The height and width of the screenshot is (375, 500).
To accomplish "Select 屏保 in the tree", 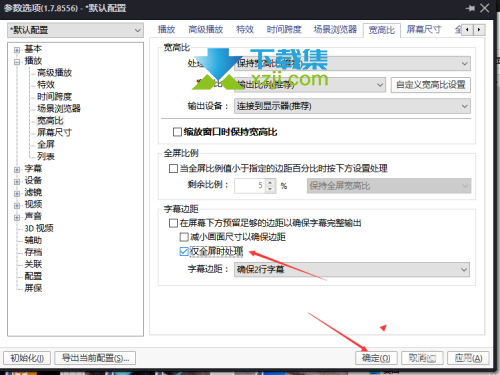I will [x=33, y=288].
